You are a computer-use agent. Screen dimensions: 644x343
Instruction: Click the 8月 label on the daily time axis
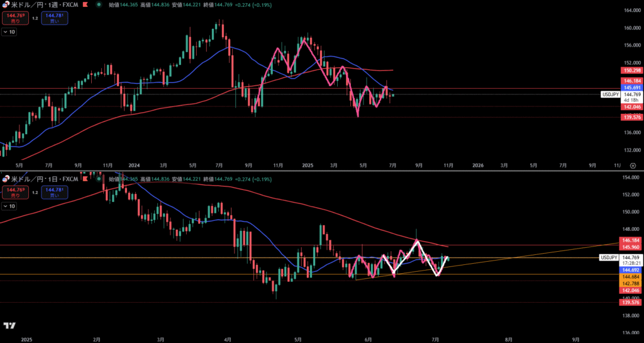[509, 339]
